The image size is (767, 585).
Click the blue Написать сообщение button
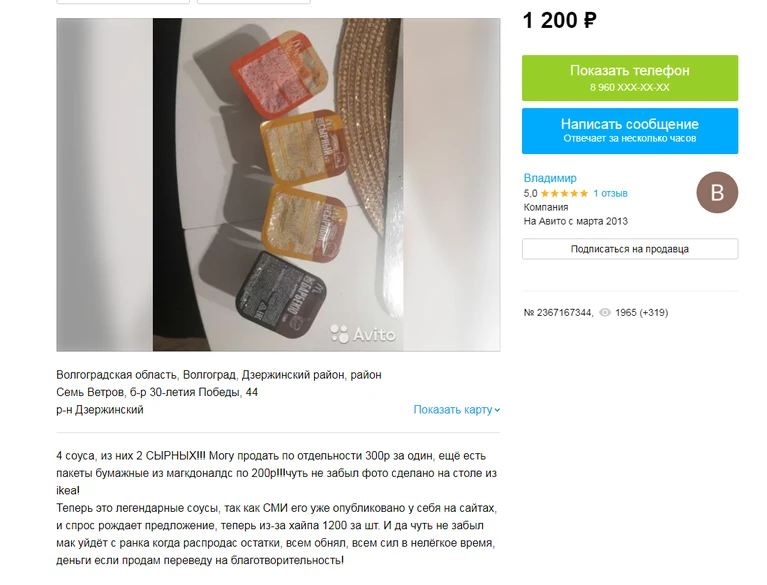[x=630, y=131]
